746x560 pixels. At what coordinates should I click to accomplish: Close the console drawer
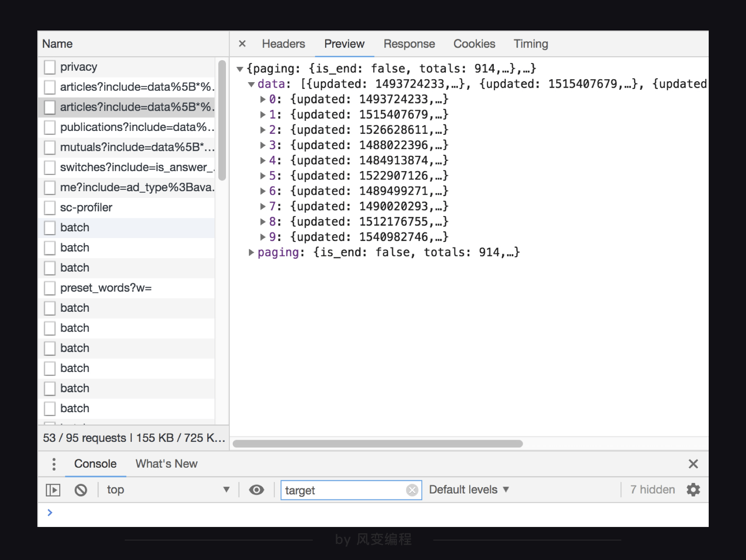pyautogui.click(x=693, y=464)
